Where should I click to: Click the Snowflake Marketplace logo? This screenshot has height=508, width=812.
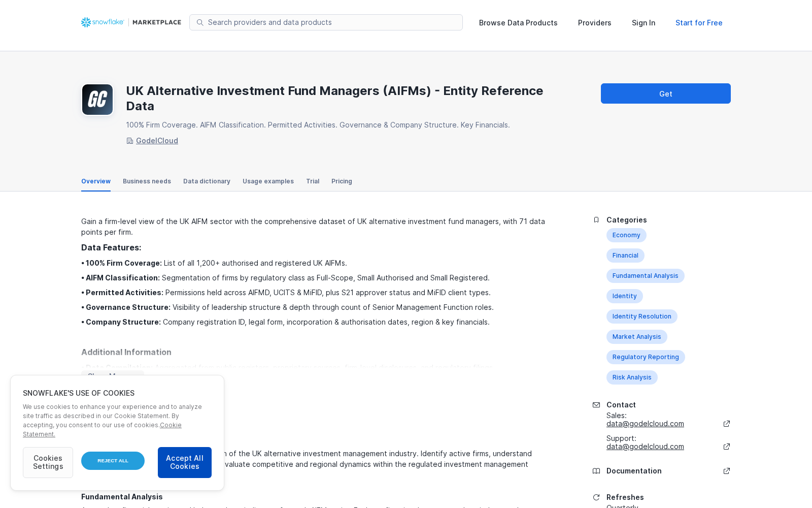pyautogui.click(x=131, y=22)
